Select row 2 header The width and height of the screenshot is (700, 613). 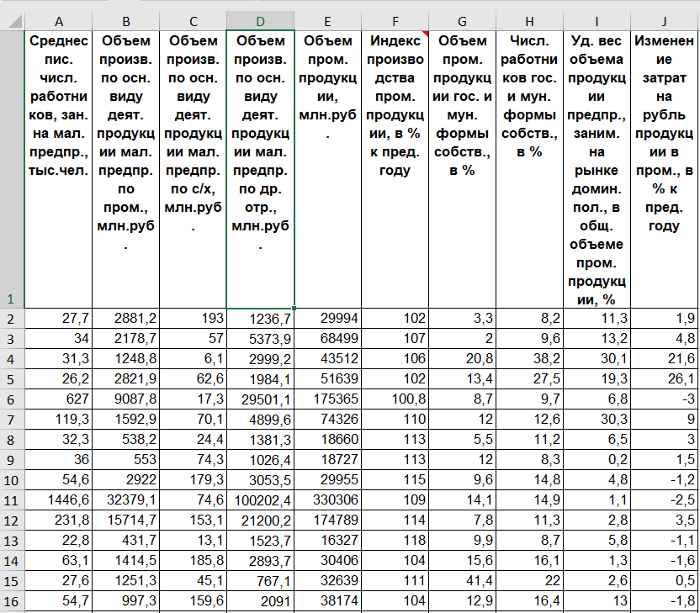[x=12, y=319]
